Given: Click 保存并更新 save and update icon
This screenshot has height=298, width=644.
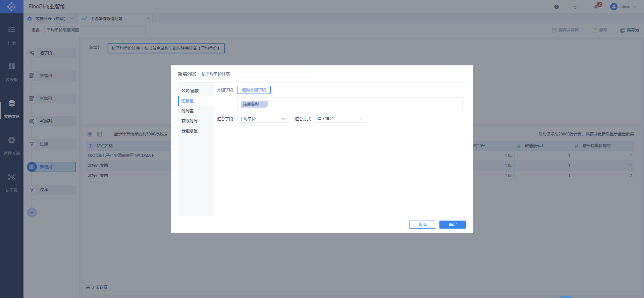Looking at the screenshot, I should coord(554,30).
